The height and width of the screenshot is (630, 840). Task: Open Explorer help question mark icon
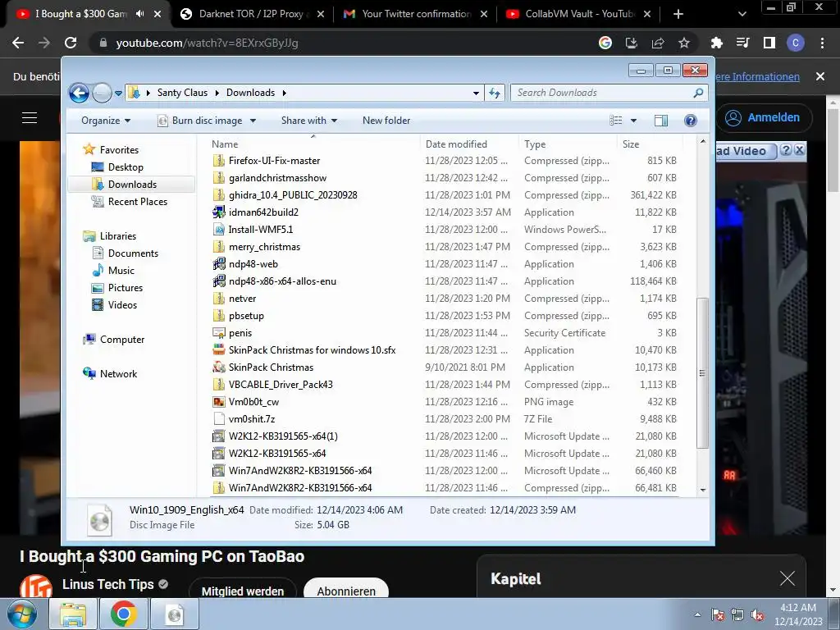pyautogui.click(x=691, y=121)
